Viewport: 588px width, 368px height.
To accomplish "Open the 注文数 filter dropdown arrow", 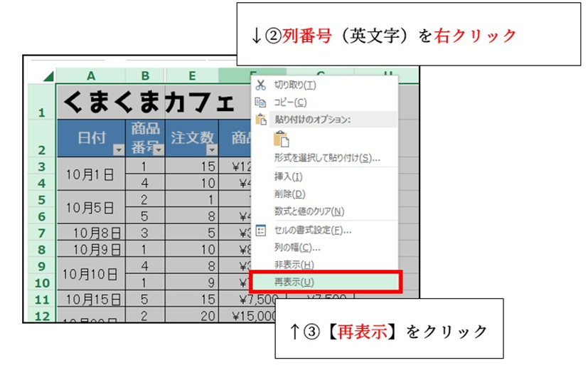I will point(211,149).
